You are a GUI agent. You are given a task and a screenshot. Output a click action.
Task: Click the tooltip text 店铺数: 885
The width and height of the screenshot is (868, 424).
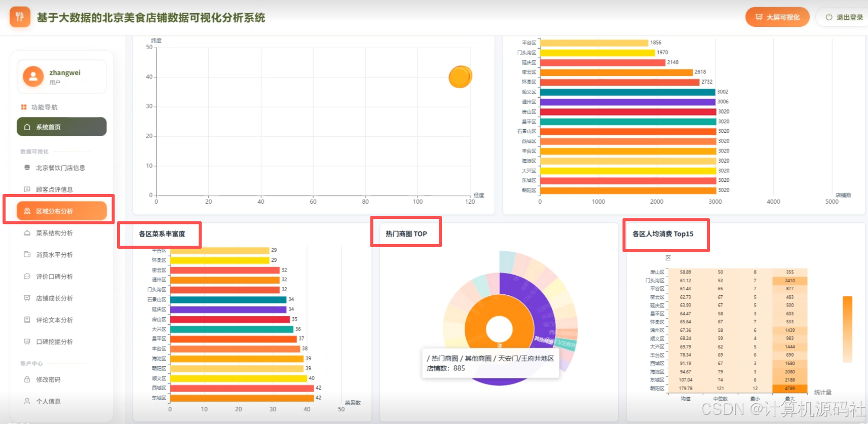click(446, 368)
